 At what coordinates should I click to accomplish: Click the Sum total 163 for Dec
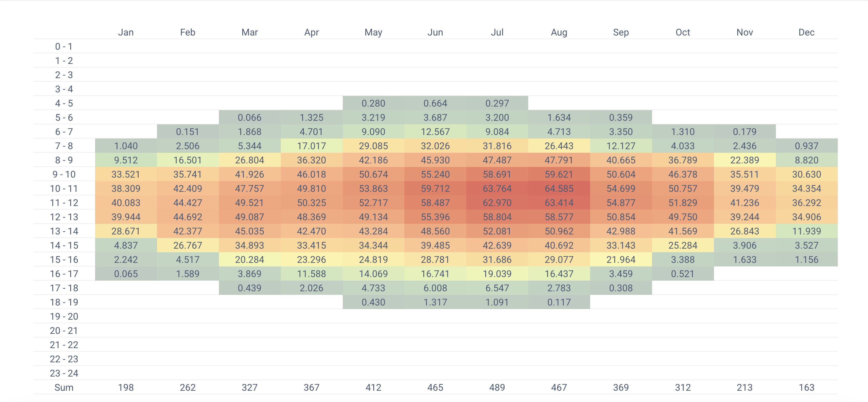pos(807,387)
